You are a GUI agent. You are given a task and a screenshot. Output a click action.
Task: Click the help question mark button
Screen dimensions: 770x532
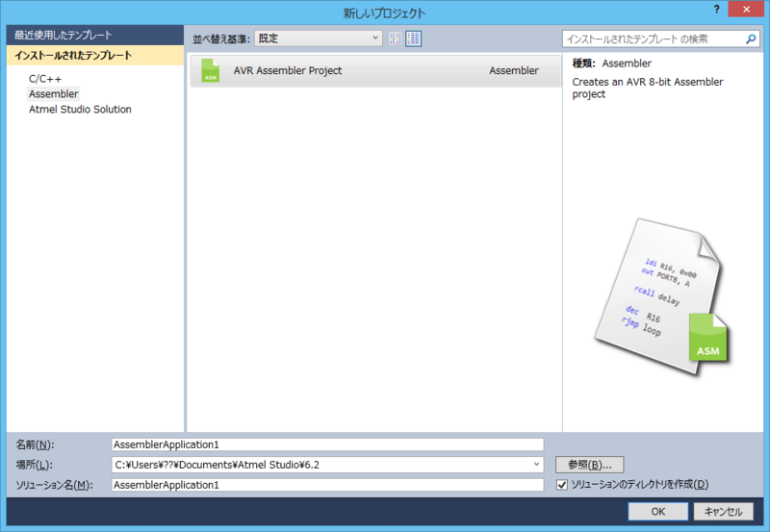pyautogui.click(x=717, y=9)
